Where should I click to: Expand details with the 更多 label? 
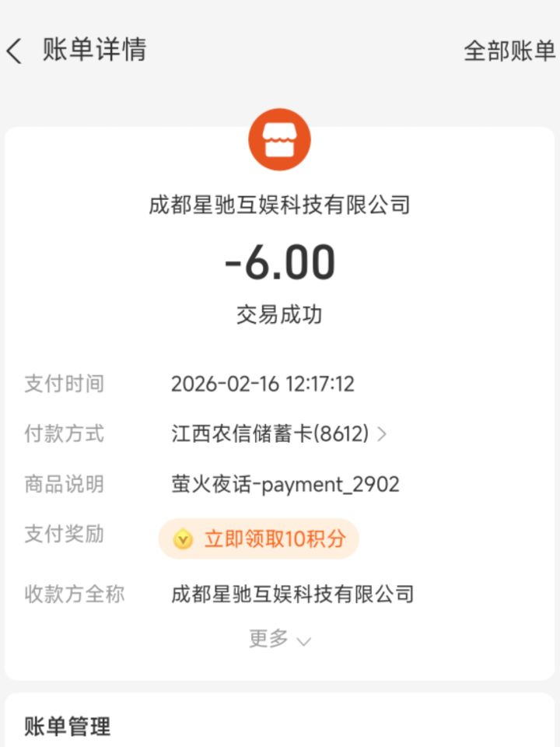[x=269, y=639]
